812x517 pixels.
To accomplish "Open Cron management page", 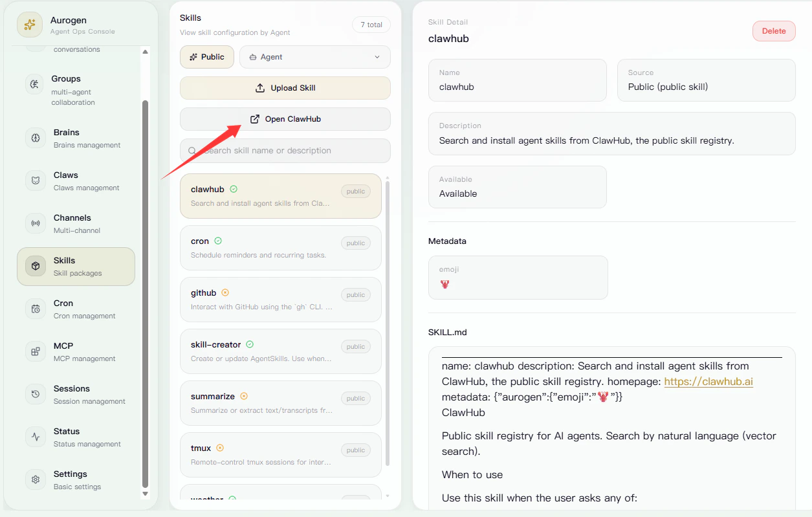I will (76, 309).
